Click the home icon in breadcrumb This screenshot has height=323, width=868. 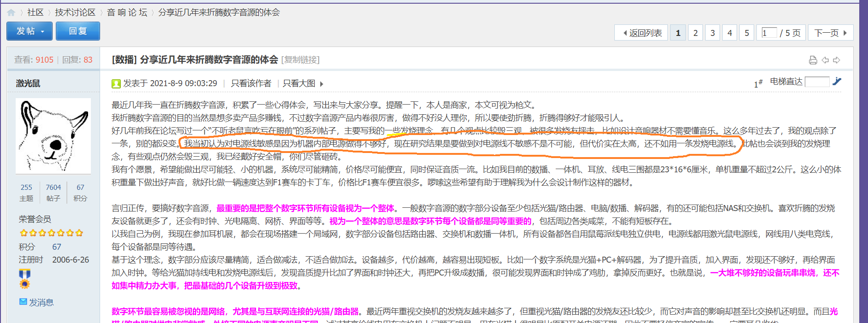point(11,12)
